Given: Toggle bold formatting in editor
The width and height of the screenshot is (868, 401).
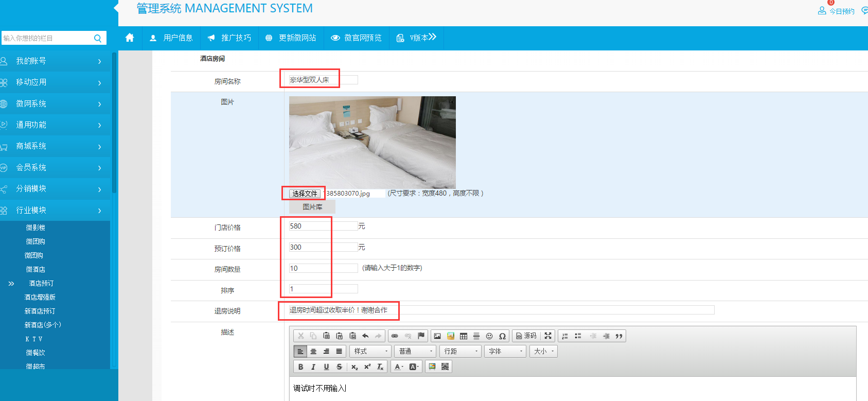Looking at the screenshot, I should pyautogui.click(x=300, y=367).
